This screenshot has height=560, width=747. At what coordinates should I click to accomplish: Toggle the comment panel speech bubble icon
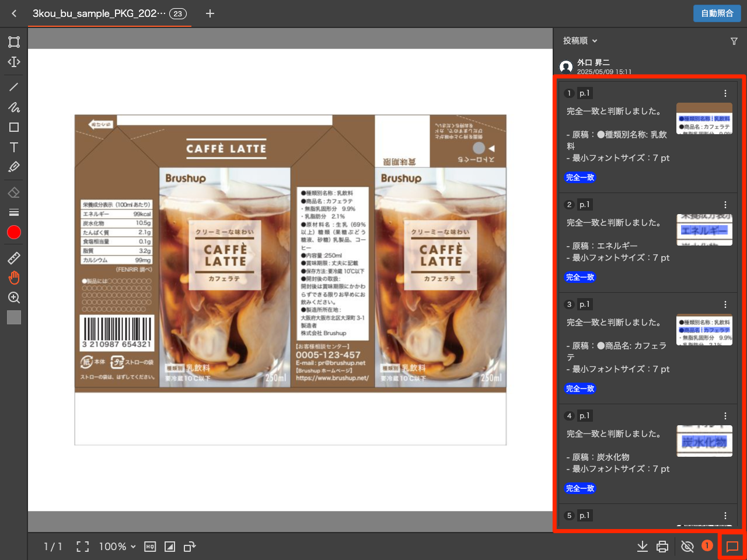coord(732,547)
